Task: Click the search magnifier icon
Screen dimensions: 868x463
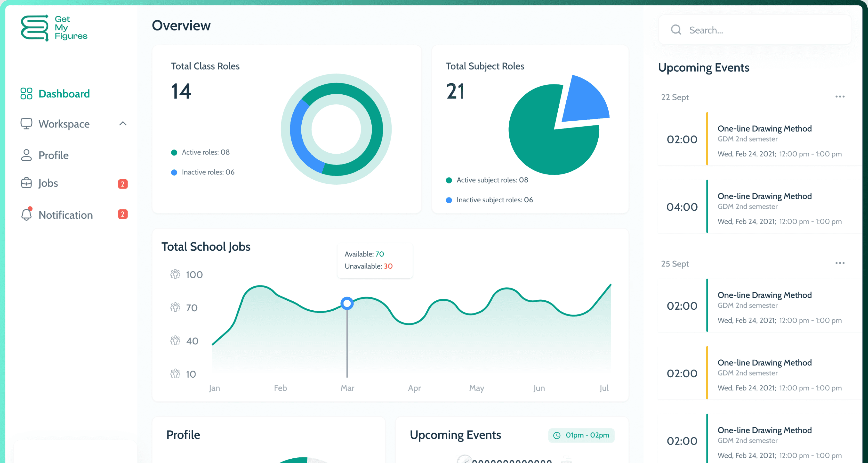Action: [x=675, y=30]
